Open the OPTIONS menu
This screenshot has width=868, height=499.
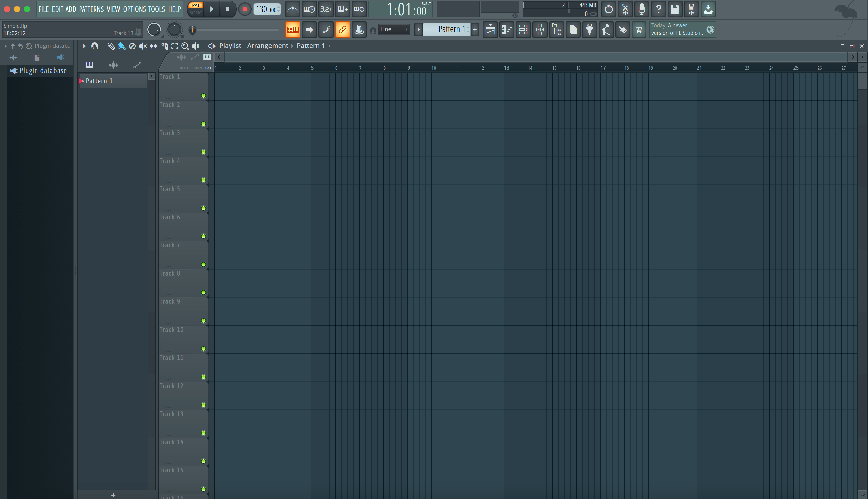[x=134, y=9]
